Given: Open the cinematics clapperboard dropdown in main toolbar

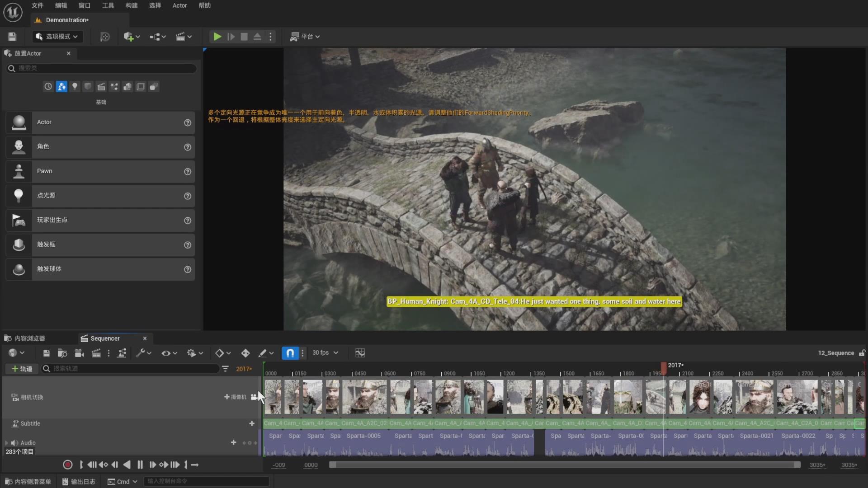Looking at the screenshot, I should (x=184, y=37).
